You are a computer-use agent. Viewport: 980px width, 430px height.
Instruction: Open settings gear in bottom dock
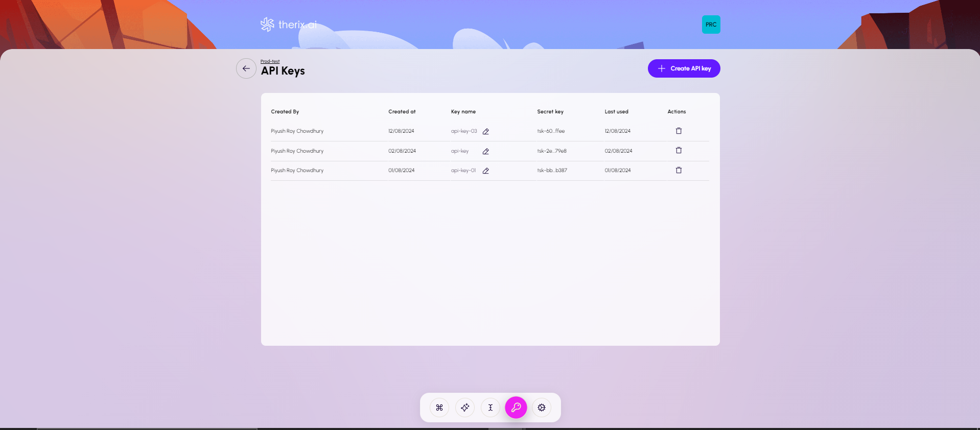click(542, 408)
